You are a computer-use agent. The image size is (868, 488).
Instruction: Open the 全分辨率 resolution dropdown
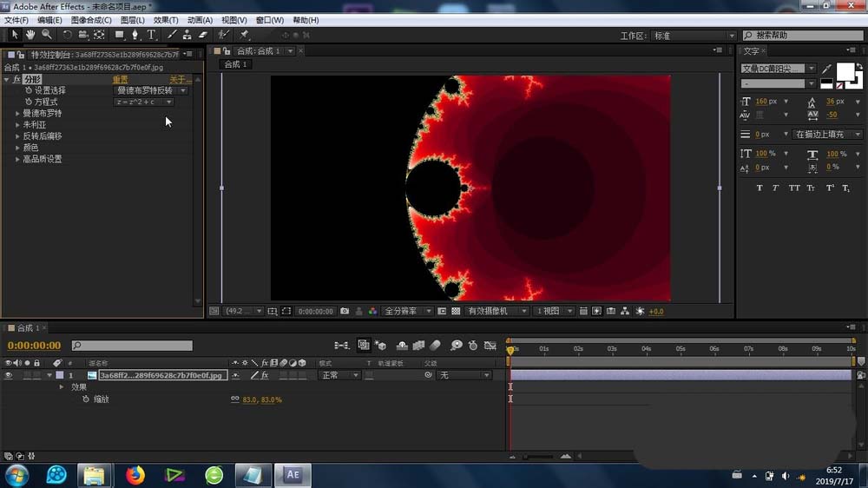[x=406, y=311]
